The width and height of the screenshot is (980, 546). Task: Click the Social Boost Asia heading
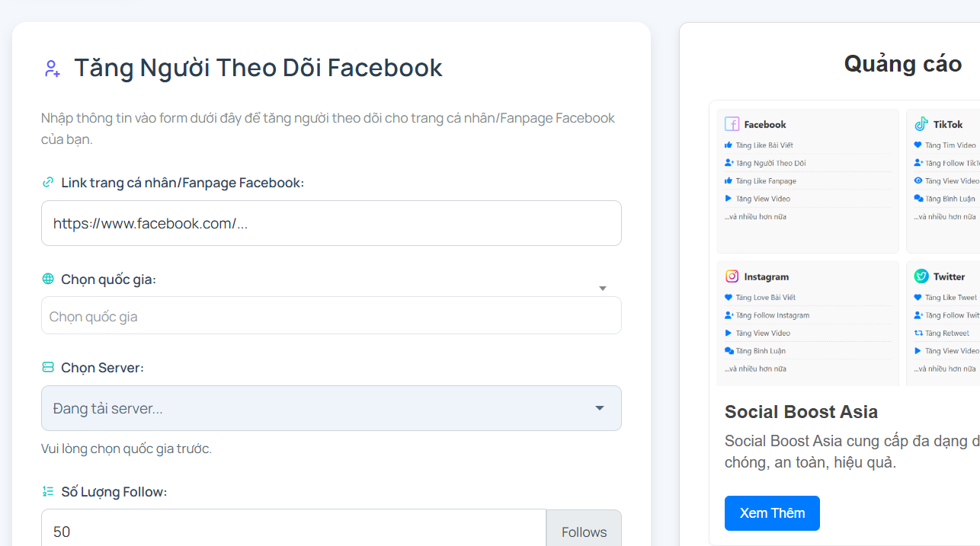tap(801, 412)
